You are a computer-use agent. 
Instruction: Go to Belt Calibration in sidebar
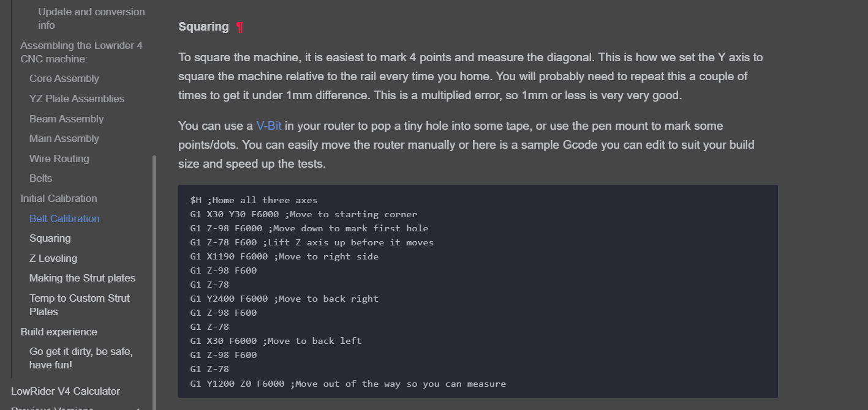pos(64,218)
